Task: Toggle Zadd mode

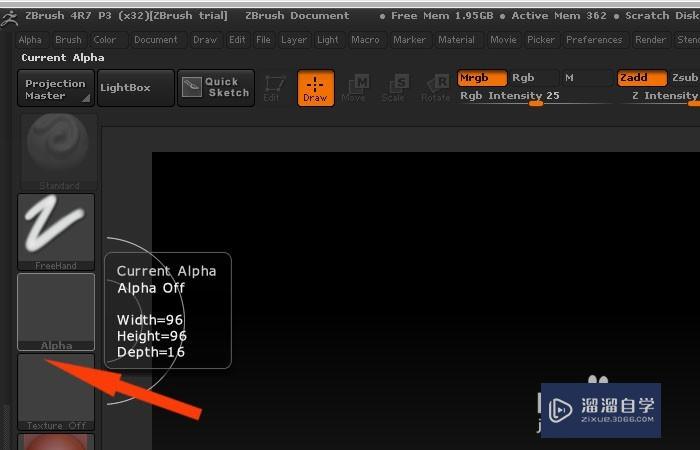Action: 642,78
